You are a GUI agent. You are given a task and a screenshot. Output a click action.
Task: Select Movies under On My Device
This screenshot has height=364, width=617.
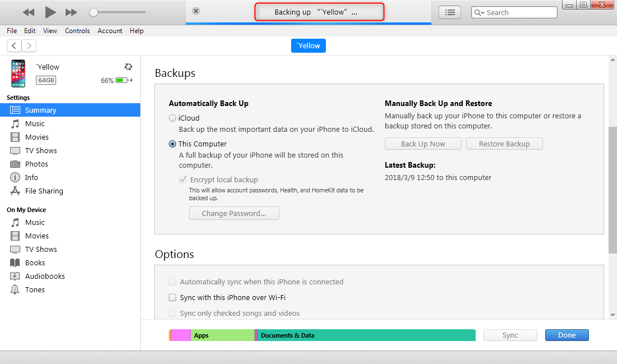coord(70,236)
